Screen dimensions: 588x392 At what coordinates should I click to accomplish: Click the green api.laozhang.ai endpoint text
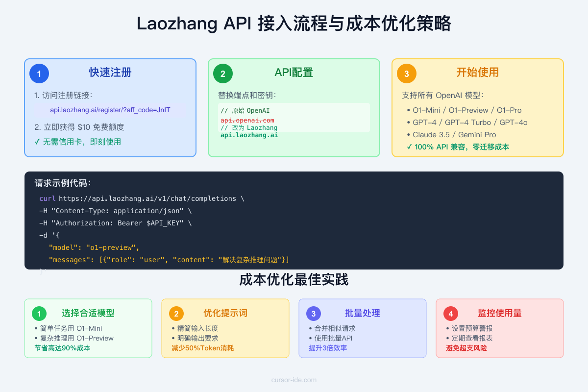[x=249, y=135]
